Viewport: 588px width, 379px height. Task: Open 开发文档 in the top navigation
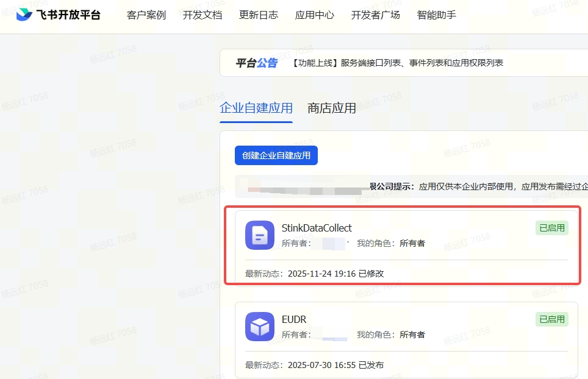click(x=203, y=15)
